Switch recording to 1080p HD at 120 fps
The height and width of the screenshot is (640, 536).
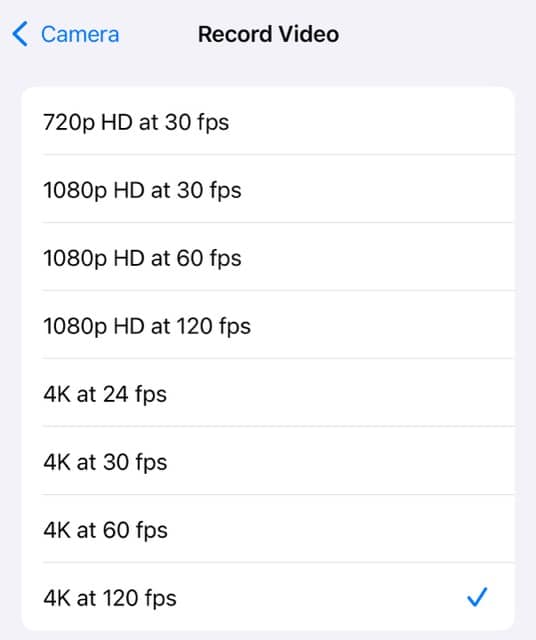[268, 324]
